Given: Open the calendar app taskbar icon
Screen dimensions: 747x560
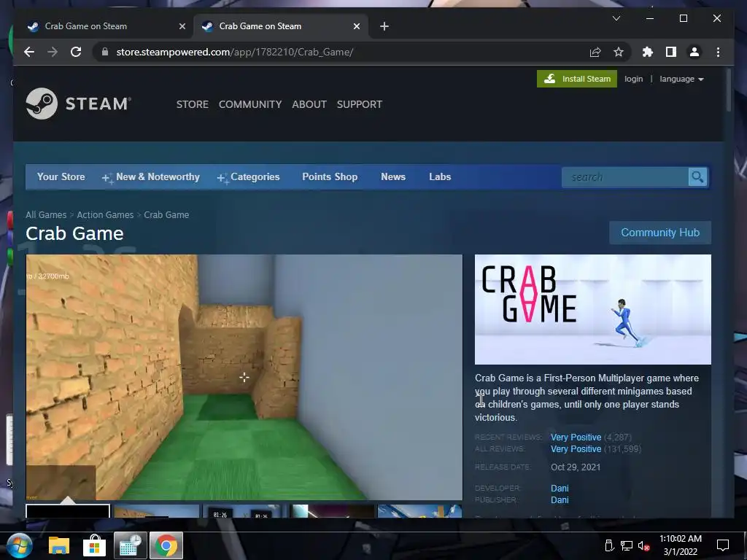Looking at the screenshot, I should point(130,545).
